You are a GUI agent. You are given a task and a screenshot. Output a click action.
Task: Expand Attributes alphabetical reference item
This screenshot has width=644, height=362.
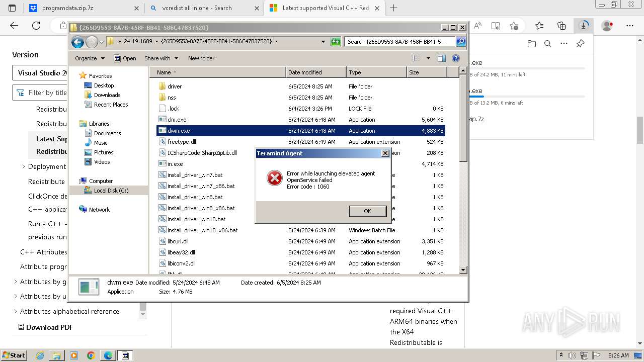(x=15, y=311)
